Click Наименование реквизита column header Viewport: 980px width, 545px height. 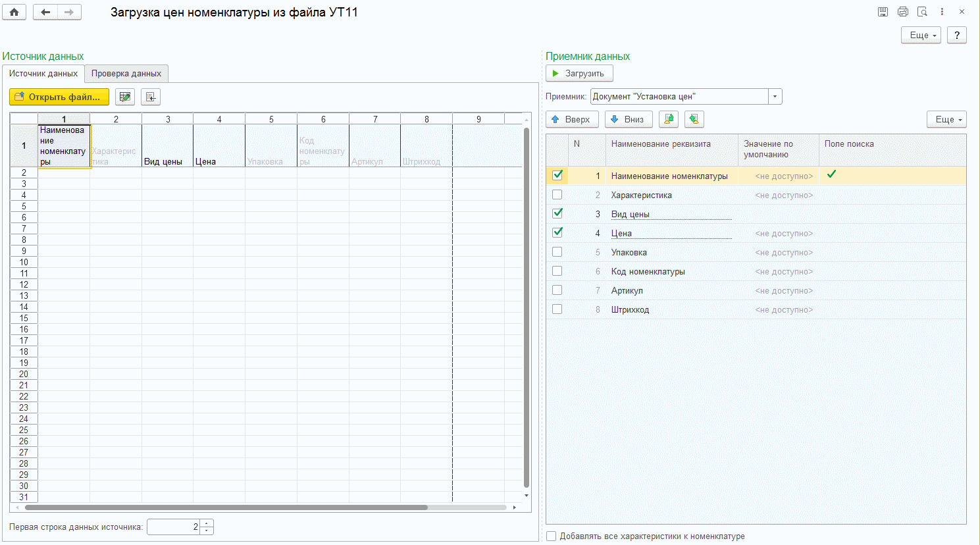click(672, 149)
